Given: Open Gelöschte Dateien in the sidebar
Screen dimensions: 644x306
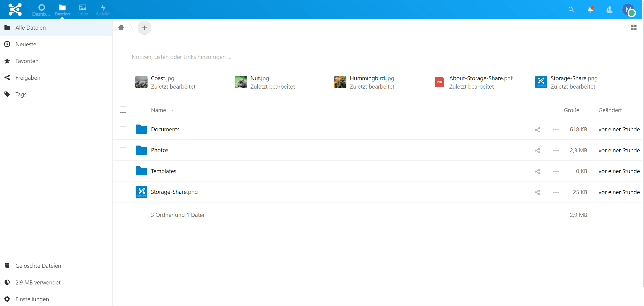Looking at the screenshot, I should [38, 266].
